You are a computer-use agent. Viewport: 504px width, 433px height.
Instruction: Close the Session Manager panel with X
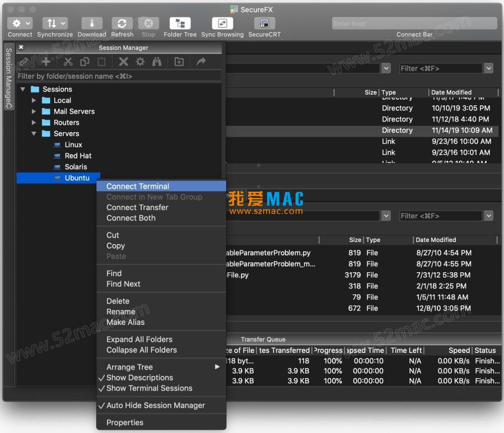(x=21, y=47)
